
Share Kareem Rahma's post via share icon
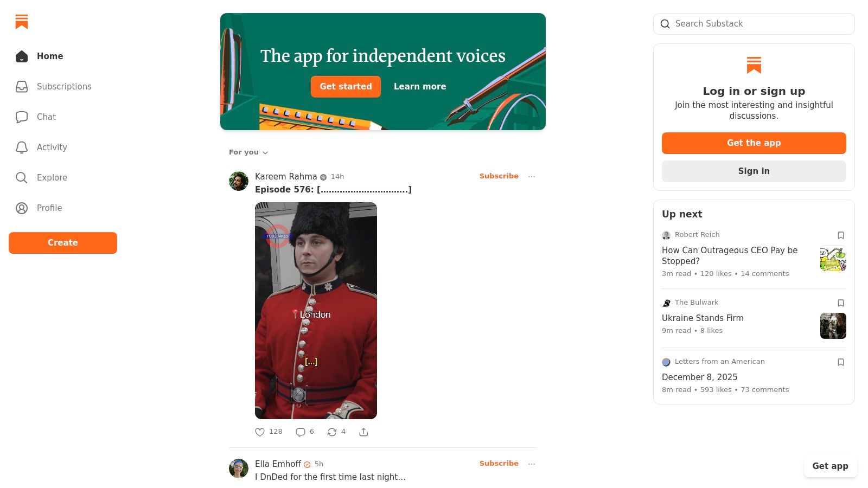click(363, 432)
